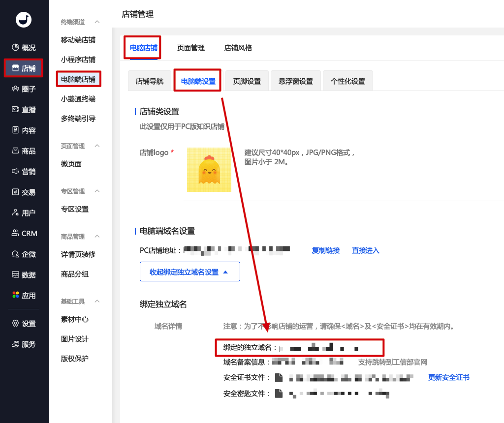
Task: Open the 电脑端设置 sub-tab
Action: 198,81
